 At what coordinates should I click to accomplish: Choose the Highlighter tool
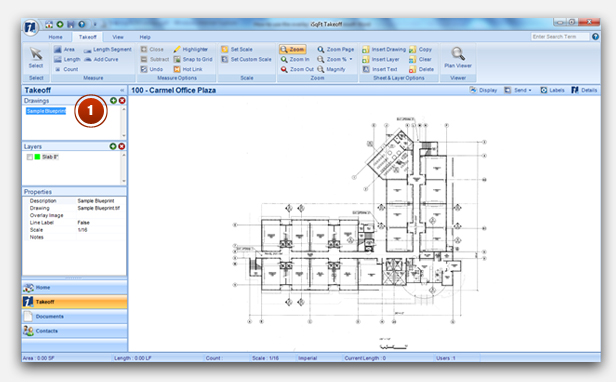[x=191, y=49]
